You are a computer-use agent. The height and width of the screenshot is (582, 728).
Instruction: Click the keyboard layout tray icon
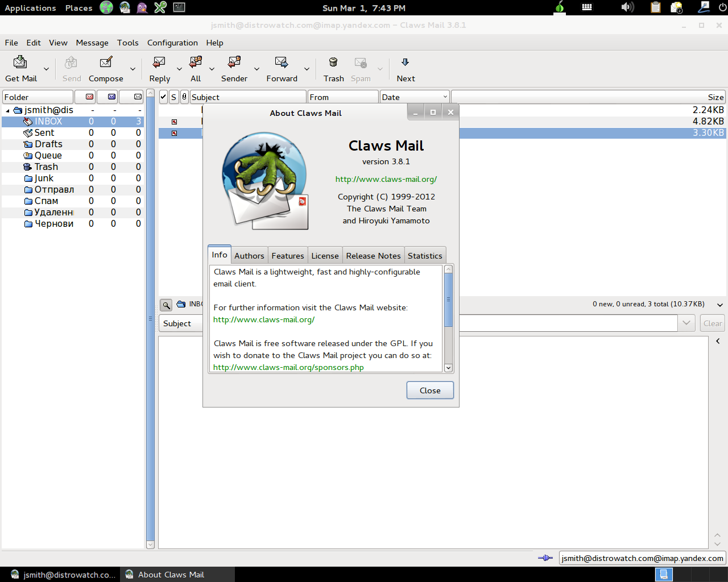point(587,7)
